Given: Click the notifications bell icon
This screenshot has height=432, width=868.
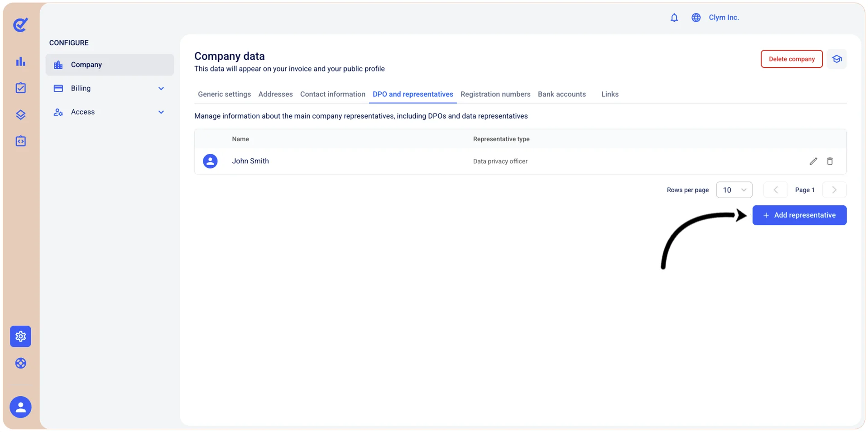Looking at the screenshot, I should pyautogui.click(x=674, y=18).
